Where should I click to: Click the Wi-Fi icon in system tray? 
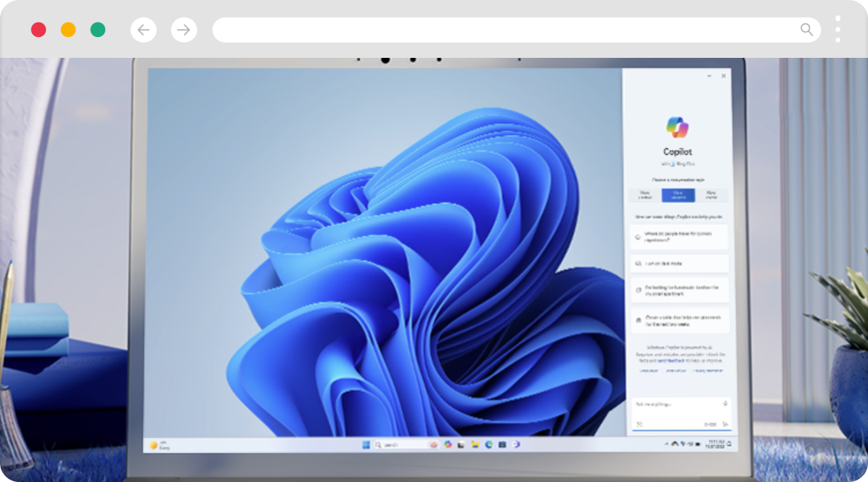pos(682,443)
